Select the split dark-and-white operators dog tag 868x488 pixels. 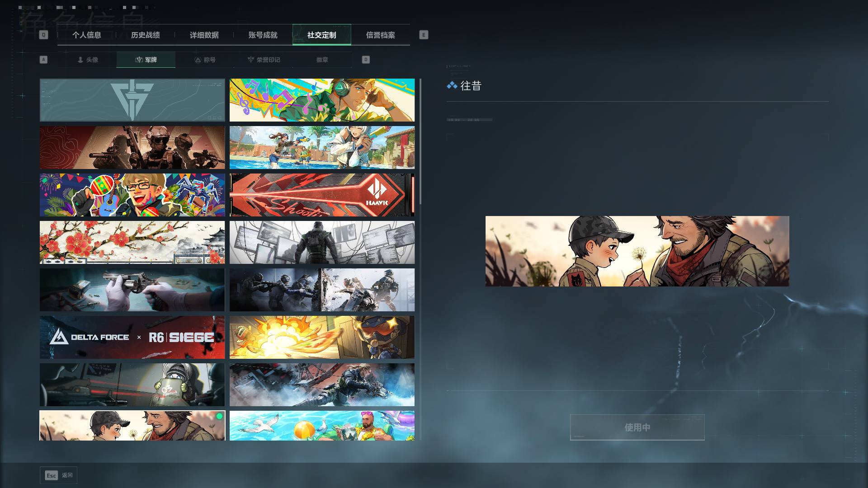tap(322, 290)
